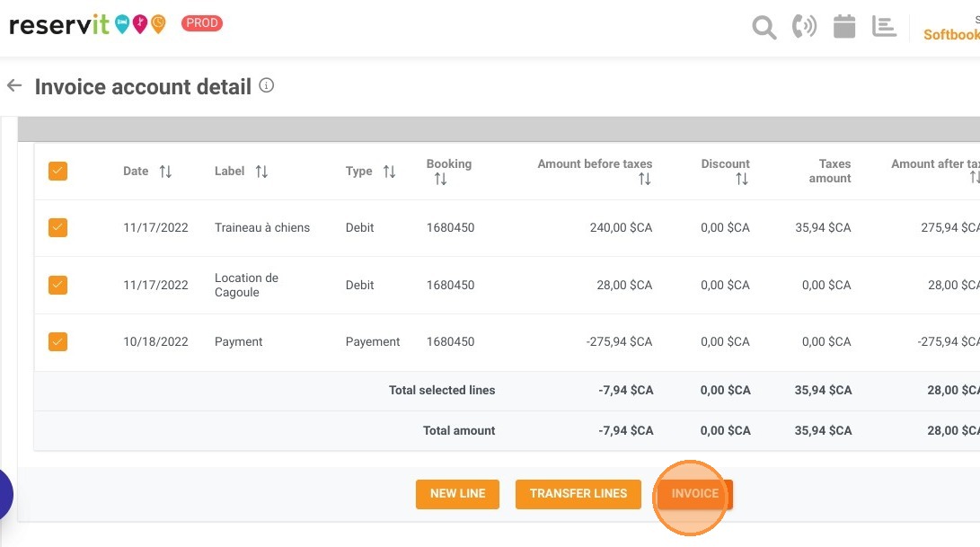
Task: Click the PROD environment badge
Action: pyautogui.click(x=202, y=23)
